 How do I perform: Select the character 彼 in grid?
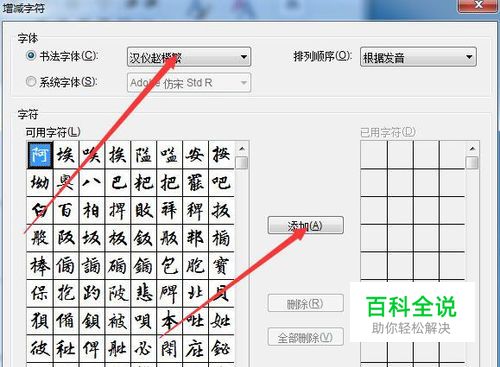coord(40,349)
